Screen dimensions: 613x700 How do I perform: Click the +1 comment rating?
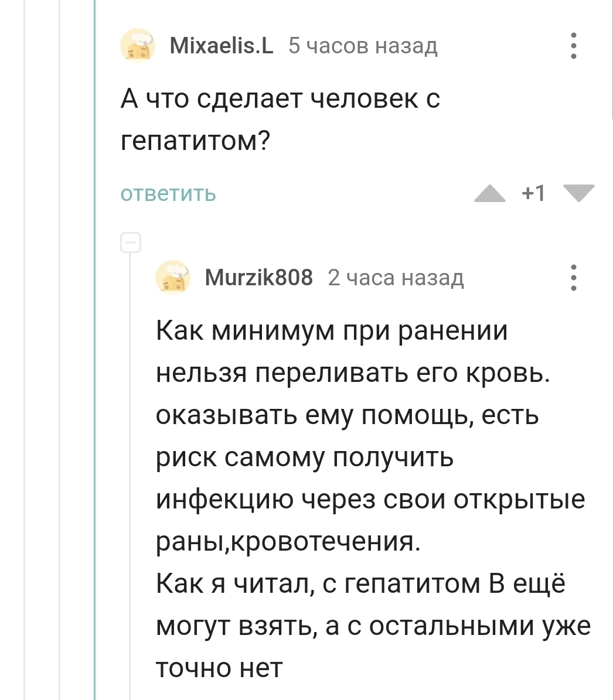[x=533, y=193]
